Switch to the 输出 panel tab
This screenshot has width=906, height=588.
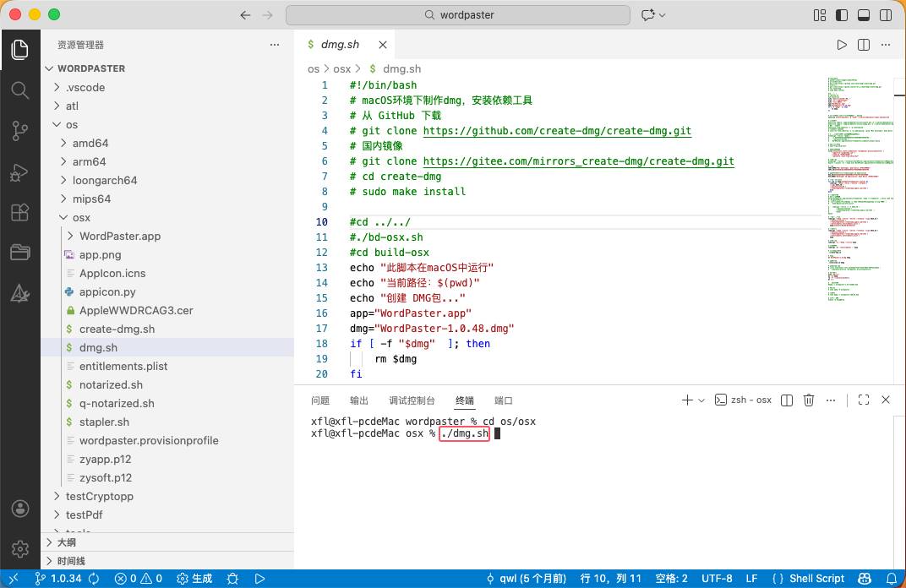coord(359,400)
